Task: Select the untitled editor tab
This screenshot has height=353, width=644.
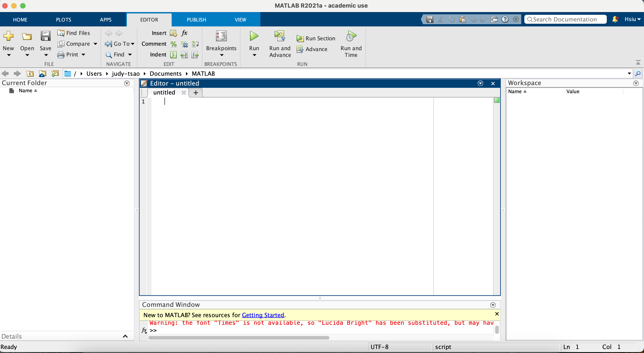Action: coord(164,93)
